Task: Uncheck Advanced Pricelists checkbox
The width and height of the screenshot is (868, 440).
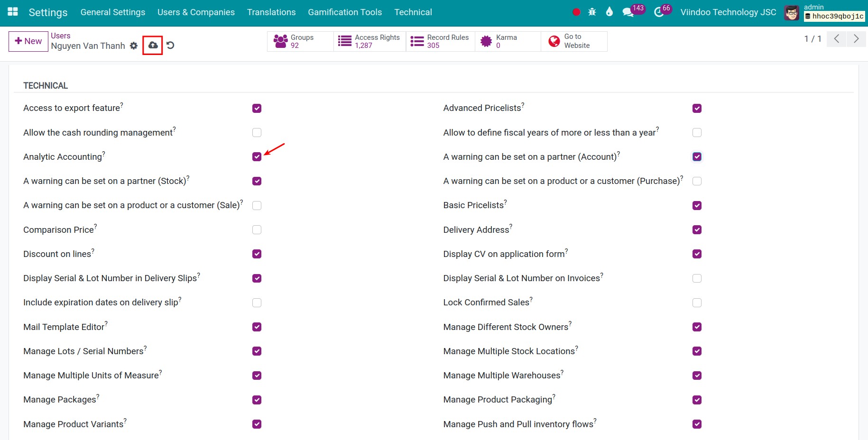Action: pyautogui.click(x=697, y=108)
